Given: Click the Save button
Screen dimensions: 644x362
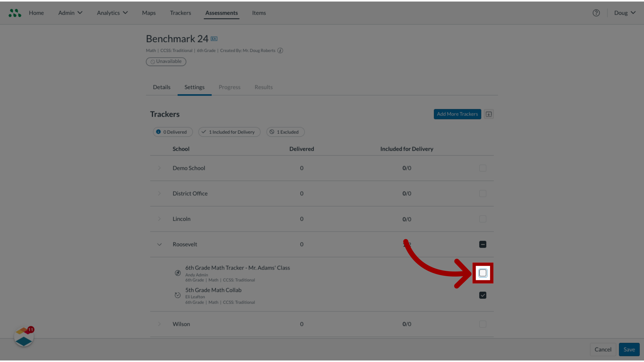Looking at the screenshot, I should click(629, 349).
